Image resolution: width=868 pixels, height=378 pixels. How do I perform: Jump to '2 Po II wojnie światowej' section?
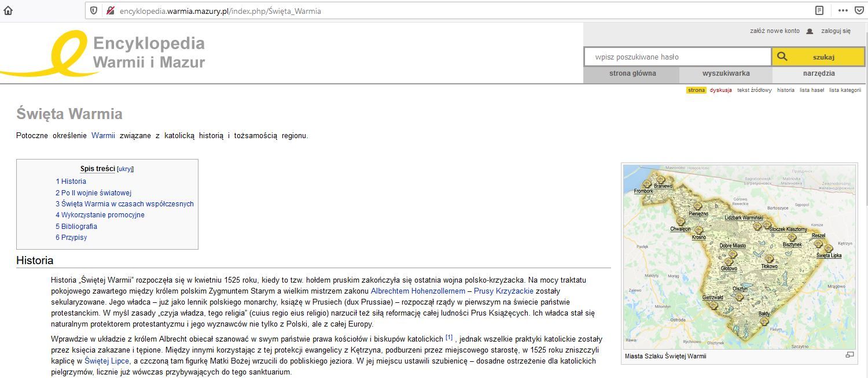[x=93, y=192]
